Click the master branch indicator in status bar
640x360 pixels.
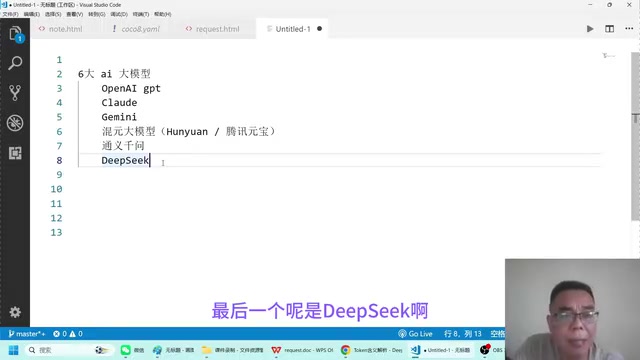[x=27, y=333]
